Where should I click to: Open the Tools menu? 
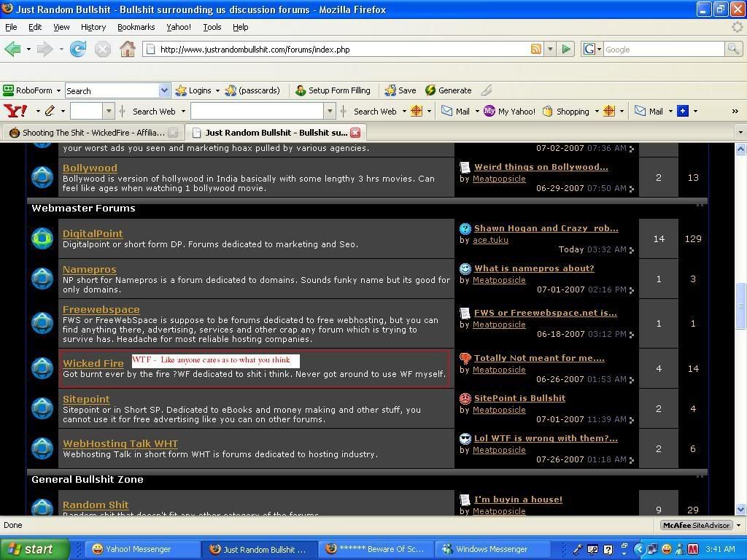(x=212, y=27)
